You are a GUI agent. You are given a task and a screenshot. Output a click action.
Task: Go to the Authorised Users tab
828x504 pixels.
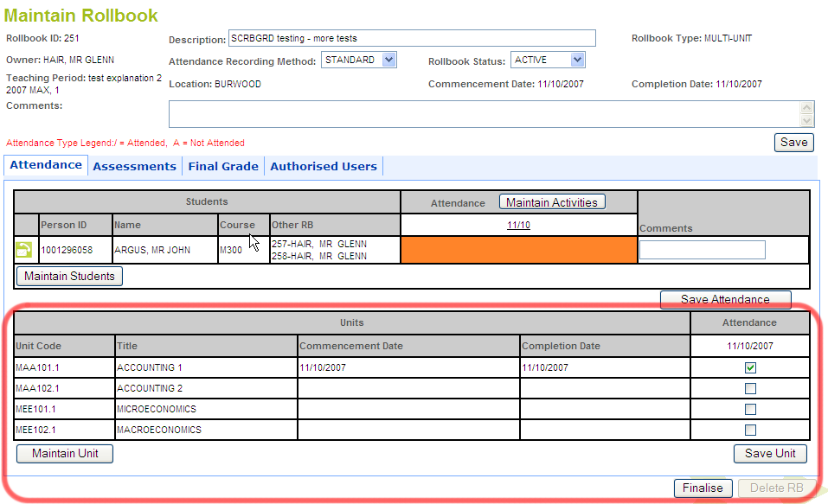[x=324, y=167]
